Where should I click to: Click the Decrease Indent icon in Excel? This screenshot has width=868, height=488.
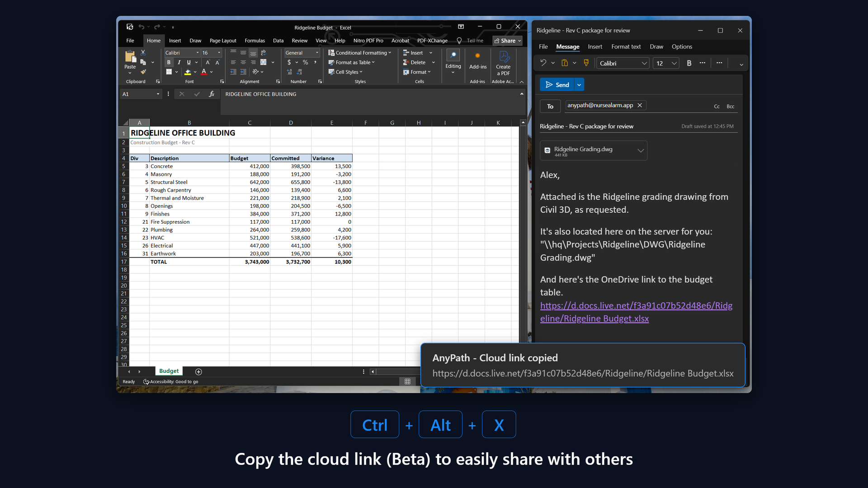(233, 72)
